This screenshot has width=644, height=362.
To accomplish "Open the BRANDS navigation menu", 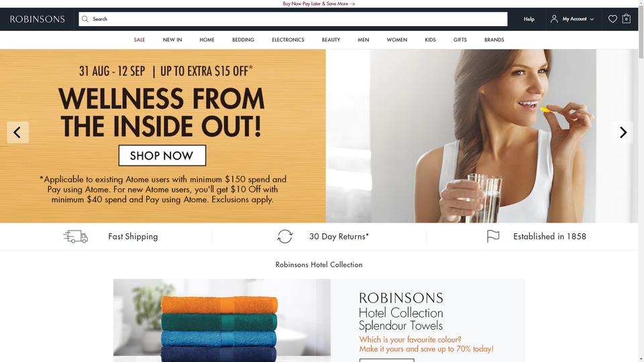I will coord(494,40).
